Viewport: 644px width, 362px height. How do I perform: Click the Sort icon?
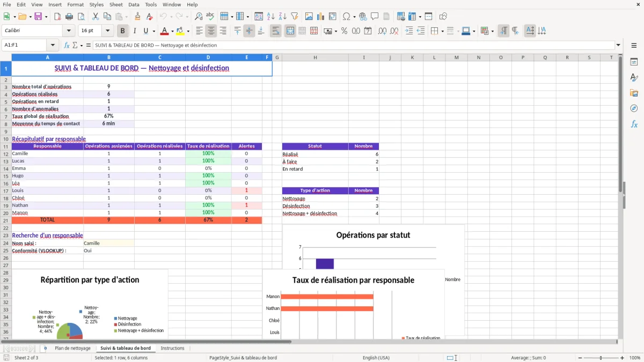click(x=259, y=17)
